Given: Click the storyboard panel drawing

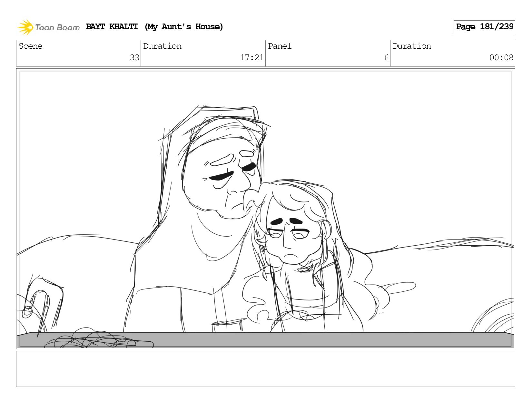Looking at the screenshot, I should click(266, 209).
